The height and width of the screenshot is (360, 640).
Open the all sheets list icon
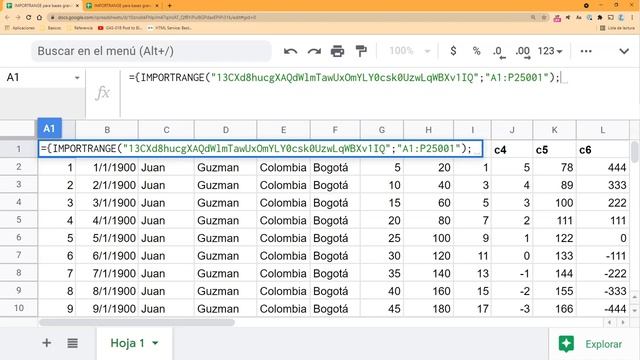pos(72,343)
